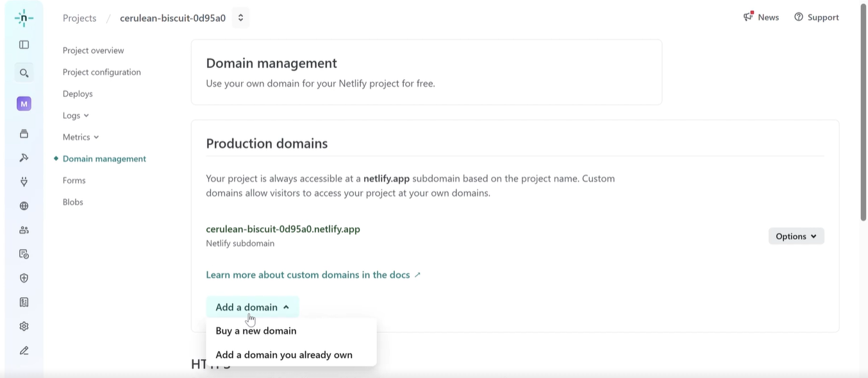Open the project switcher up-down arrows
Viewport: 868px width, 378px height.
click(240, 18)
